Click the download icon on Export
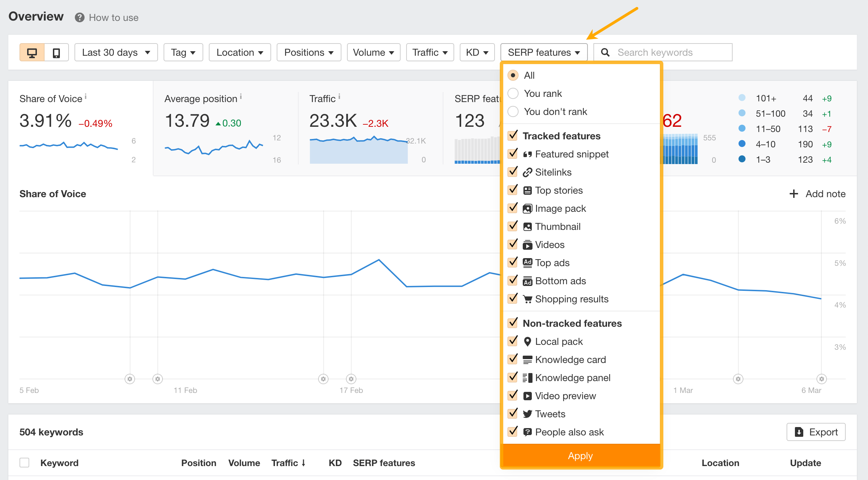868x480 pixels. click(799, 432)
